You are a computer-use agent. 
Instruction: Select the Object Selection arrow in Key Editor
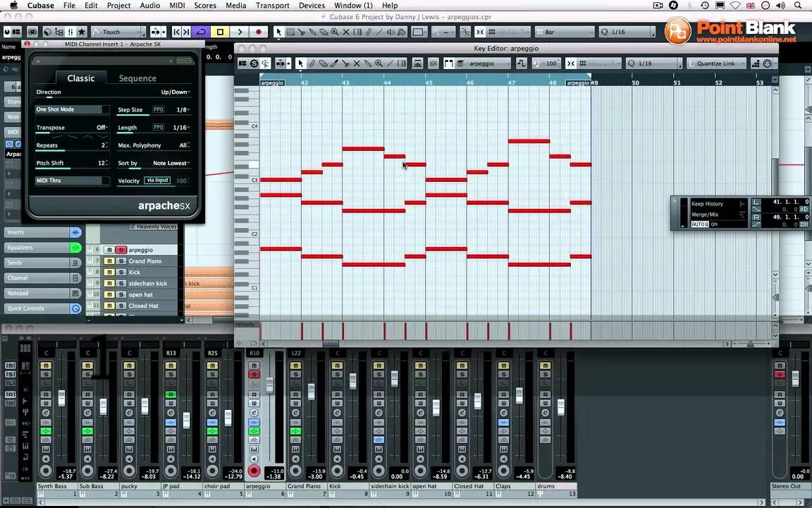(300, 64)
